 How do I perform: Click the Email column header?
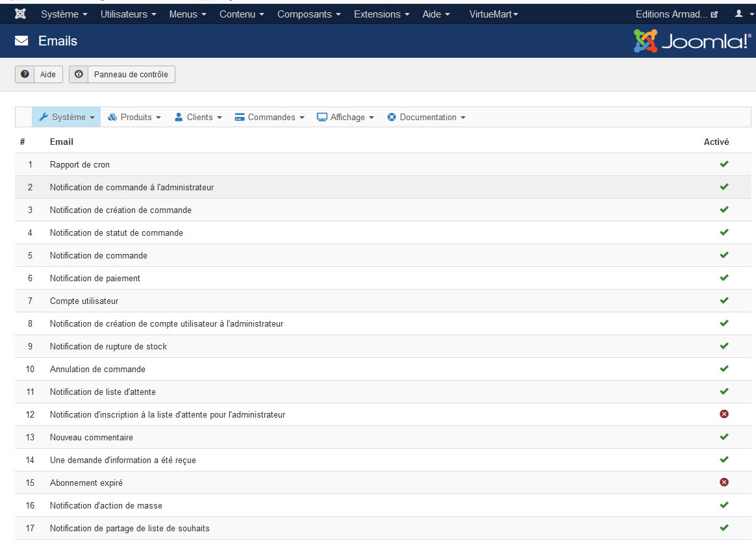(62, 142)
